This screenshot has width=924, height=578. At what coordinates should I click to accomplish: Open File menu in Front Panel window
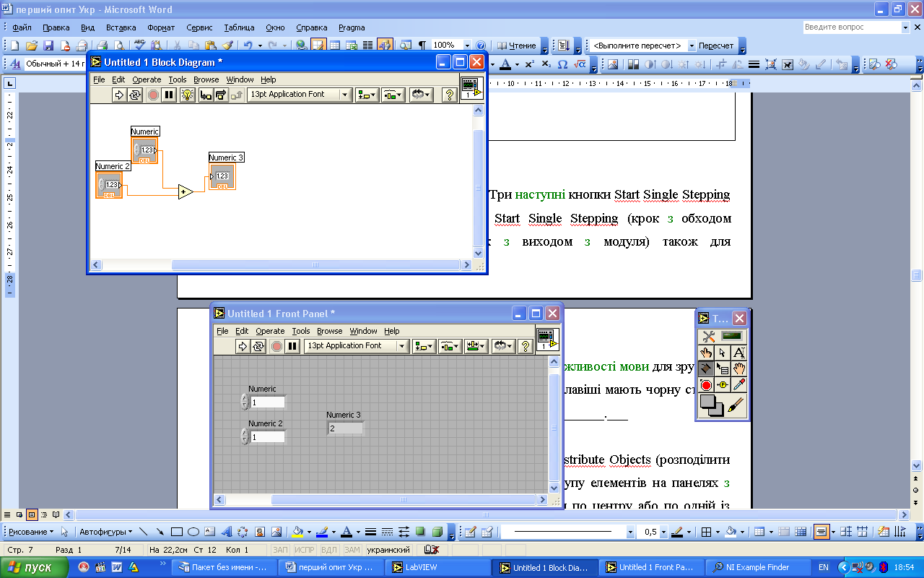(x=222, y=331)
